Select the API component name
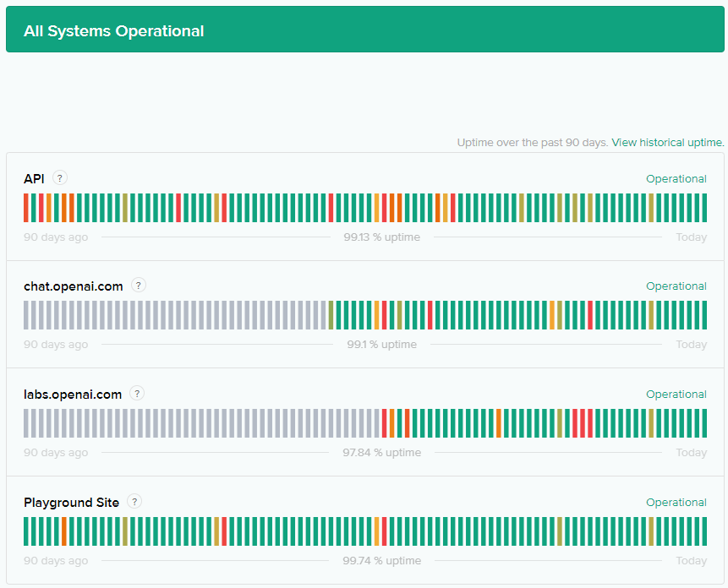 pos(34,178)
